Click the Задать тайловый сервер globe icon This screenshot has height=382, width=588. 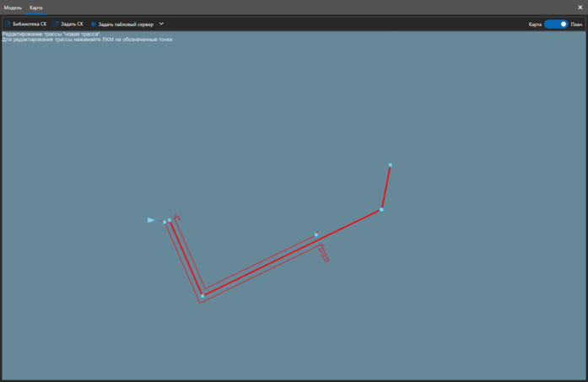(x=94, y=24)
